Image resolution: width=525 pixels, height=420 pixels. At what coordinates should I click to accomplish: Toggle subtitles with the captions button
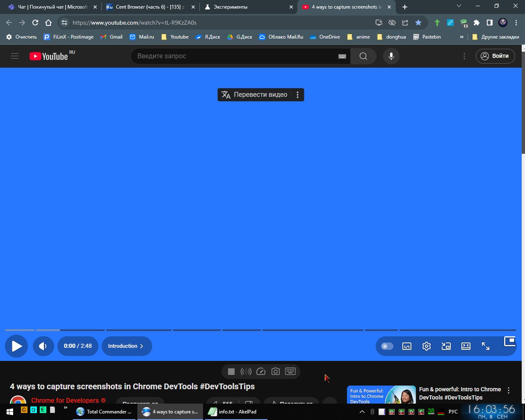407,346
